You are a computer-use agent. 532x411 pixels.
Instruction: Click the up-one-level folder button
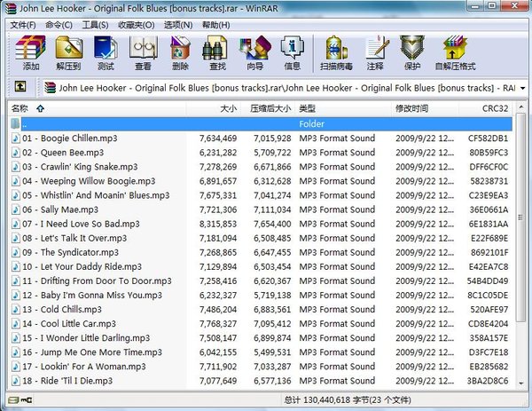point(20,87)
